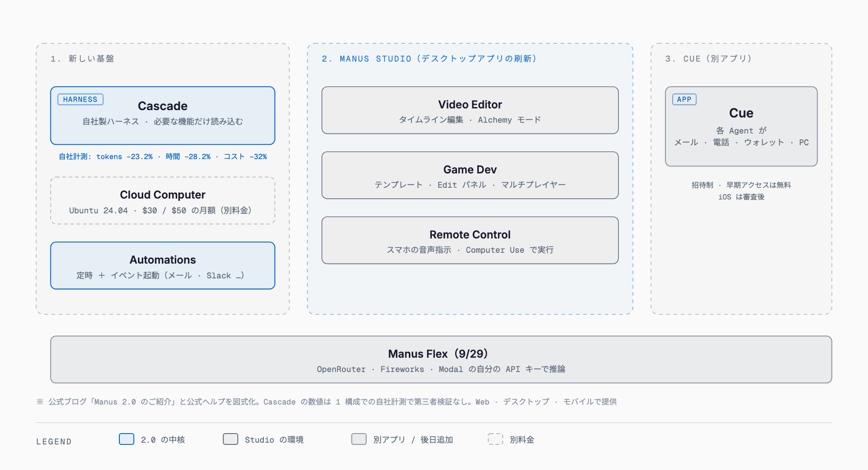Image resolution: width=868 pixels, height=470 pixels.
Task: Click the '別料金' legend label
Action: click(522, 440)
